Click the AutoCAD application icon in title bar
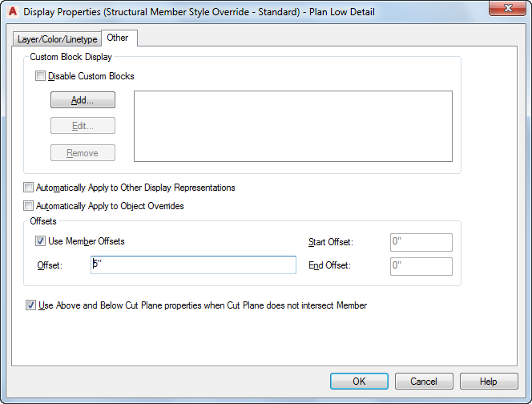532x404 pixels. 11,12
